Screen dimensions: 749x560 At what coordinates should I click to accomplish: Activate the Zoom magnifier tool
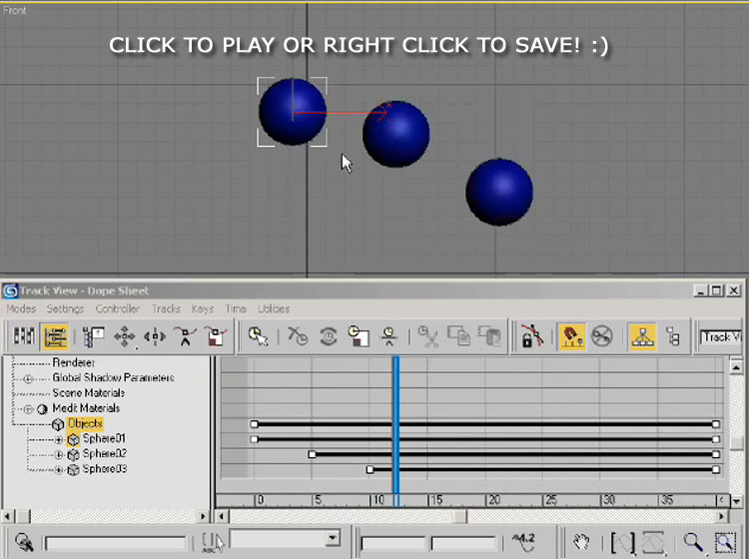pos(692,542)
